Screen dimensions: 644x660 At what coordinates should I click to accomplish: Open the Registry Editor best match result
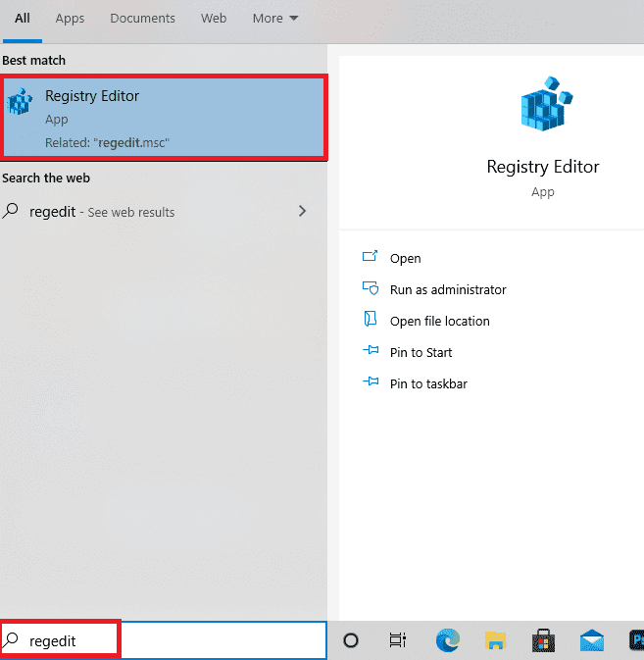tap(164, 118)
